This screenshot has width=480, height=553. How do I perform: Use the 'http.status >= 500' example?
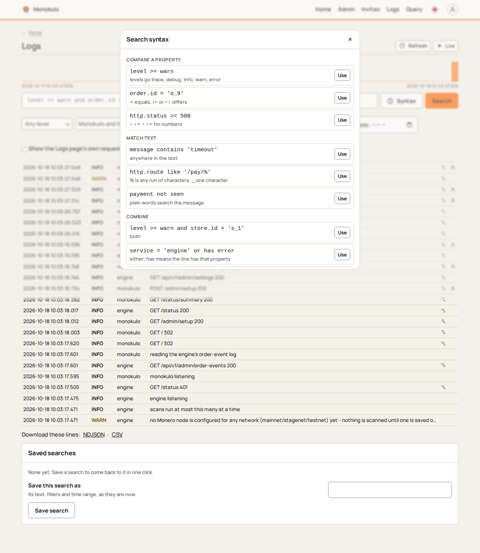pyautogui.click(x=342, y=120)
